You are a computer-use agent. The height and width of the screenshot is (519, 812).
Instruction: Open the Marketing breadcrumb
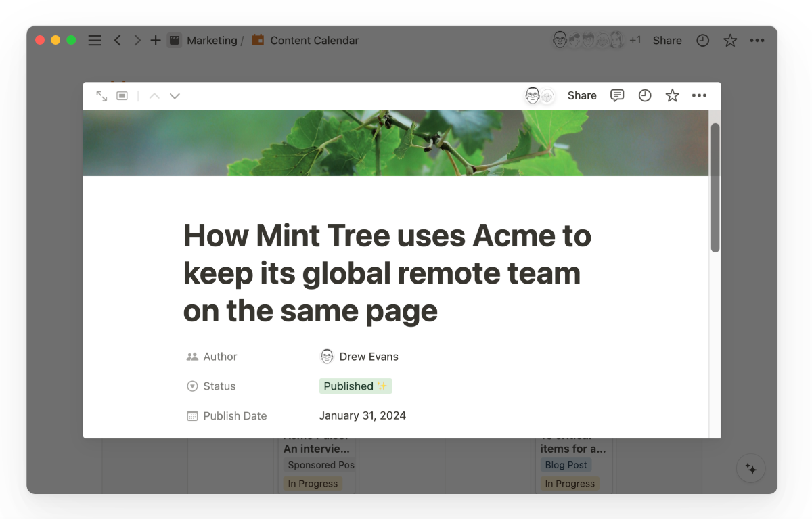211,41
